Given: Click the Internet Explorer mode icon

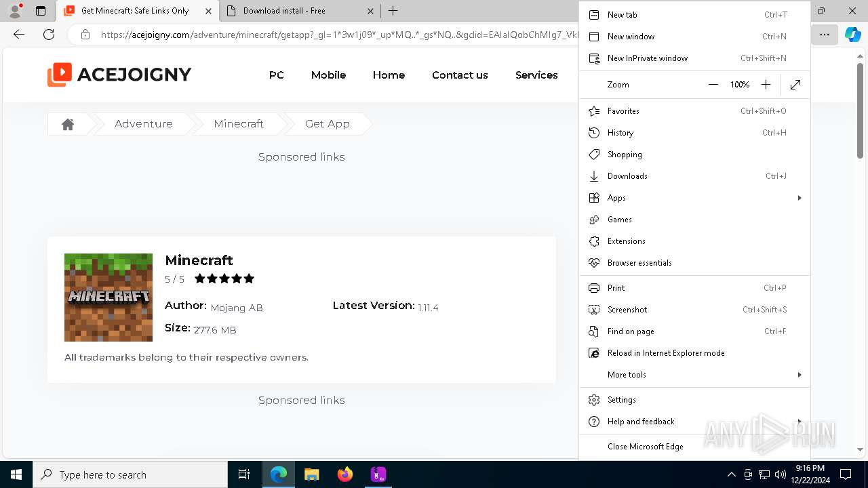Looking at the screenshot, I should tap(594, 353).
